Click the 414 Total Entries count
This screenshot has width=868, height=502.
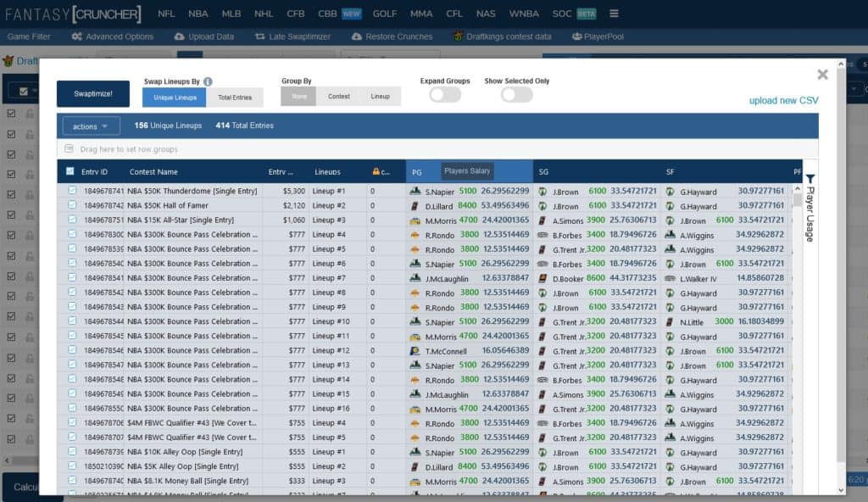pos(244,126)
